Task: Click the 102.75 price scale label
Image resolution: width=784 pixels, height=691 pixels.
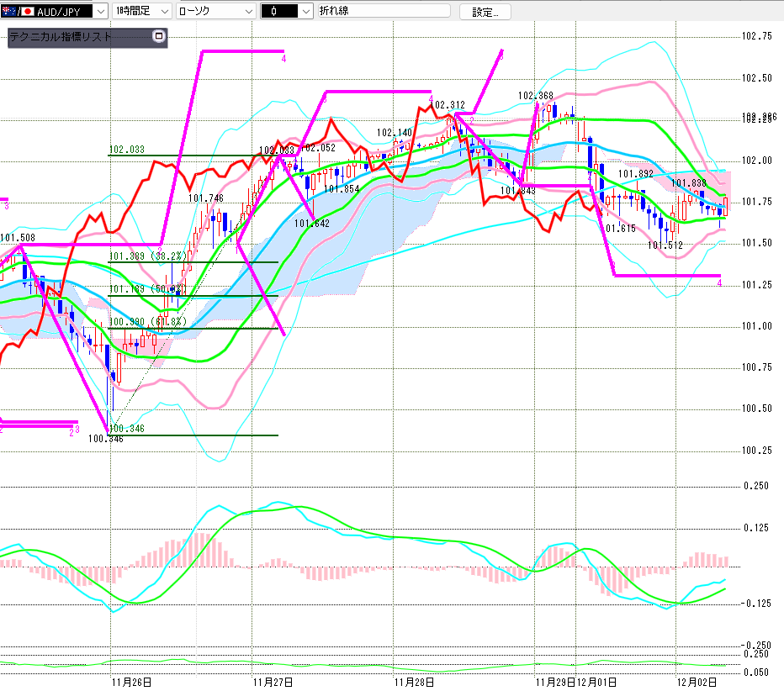Action: pos(756,36)
